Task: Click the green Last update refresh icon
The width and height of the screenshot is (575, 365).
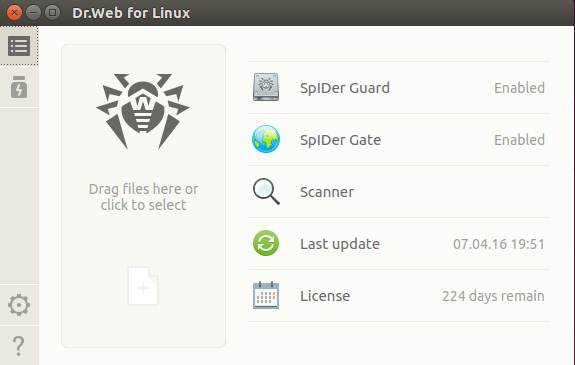Action: (266, 243)
